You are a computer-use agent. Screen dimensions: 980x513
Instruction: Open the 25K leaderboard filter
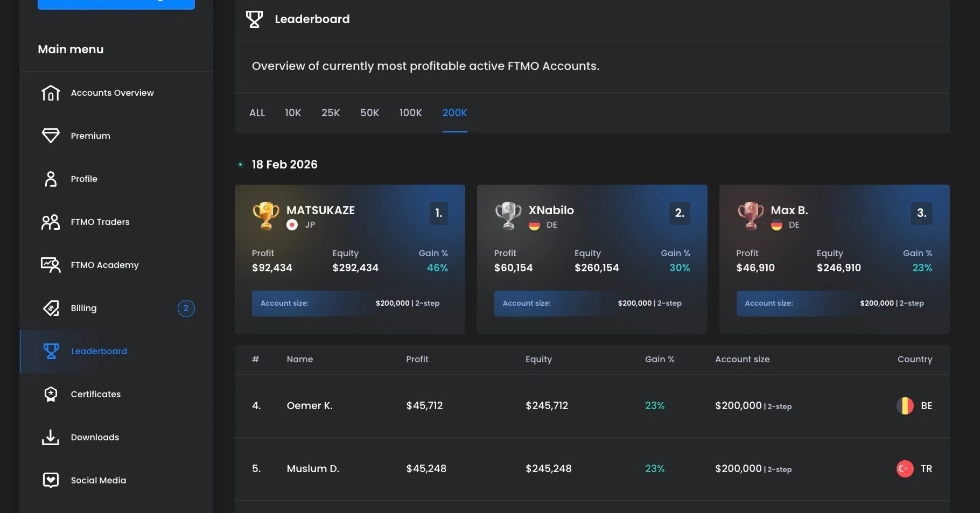(330, 113)
